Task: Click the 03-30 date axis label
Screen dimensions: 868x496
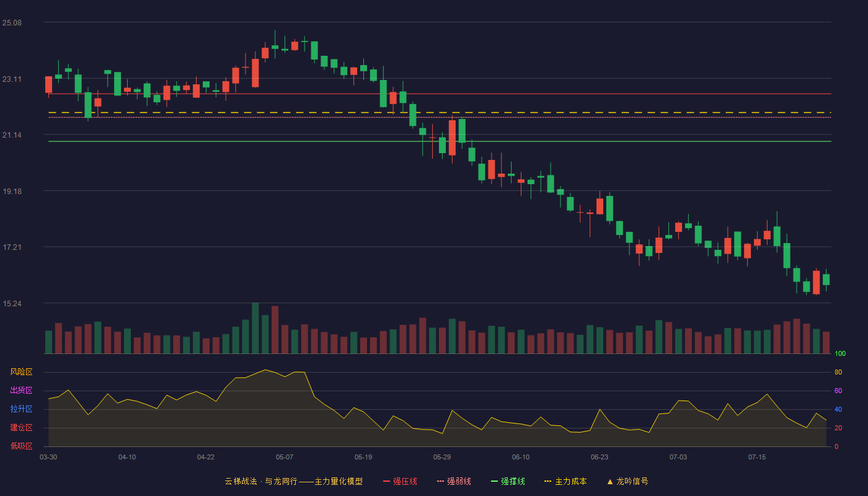Action: tap(48, 457)
